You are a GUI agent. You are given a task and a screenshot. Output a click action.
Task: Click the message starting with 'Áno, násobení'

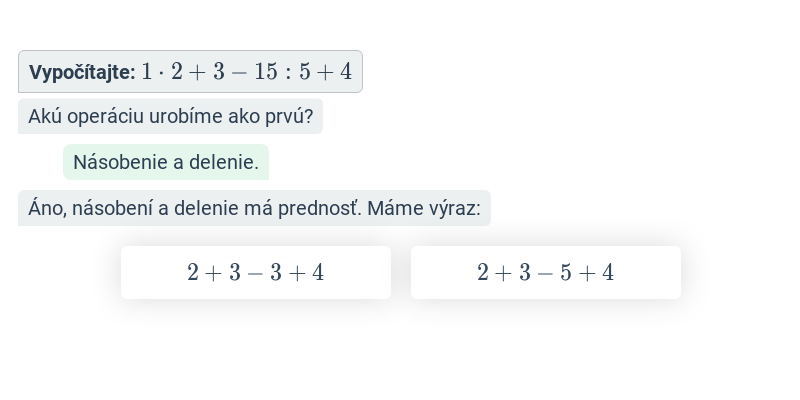[x=255, y=208]
